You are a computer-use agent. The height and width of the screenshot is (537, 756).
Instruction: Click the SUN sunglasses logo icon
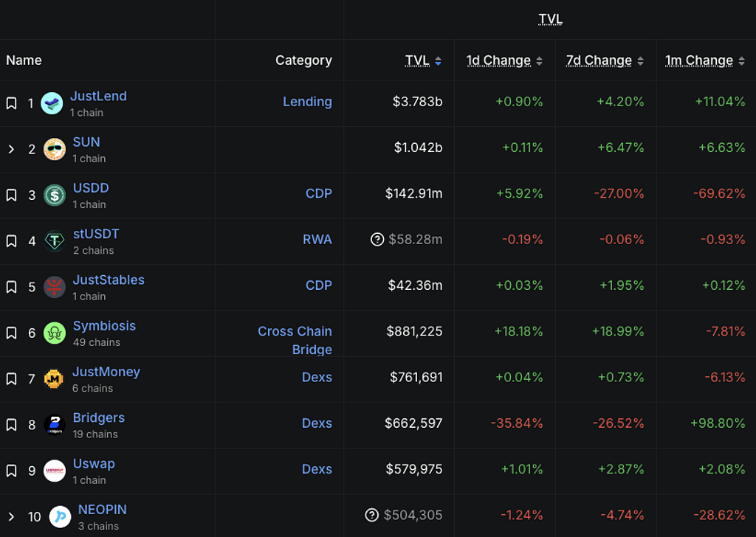click(x=54, y=149)
